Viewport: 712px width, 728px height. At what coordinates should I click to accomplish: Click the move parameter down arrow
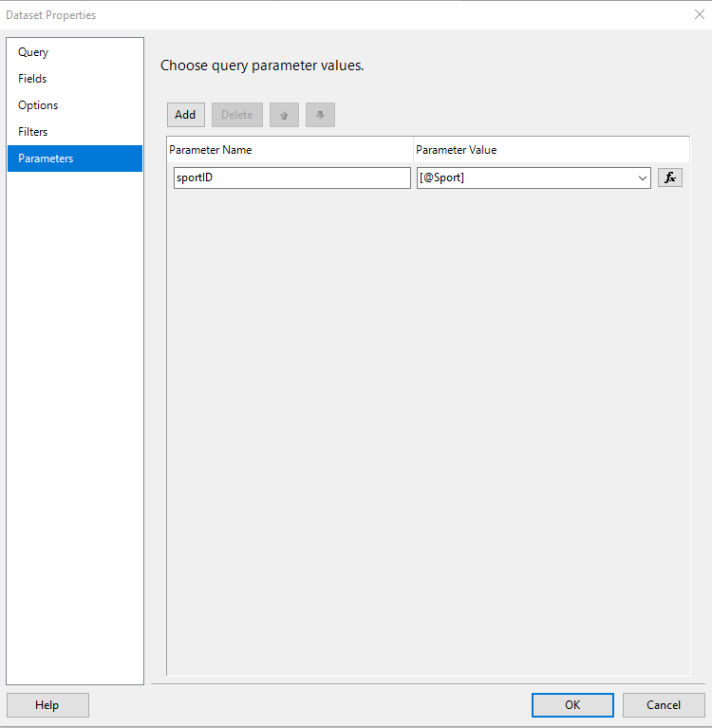click(320, 115)
